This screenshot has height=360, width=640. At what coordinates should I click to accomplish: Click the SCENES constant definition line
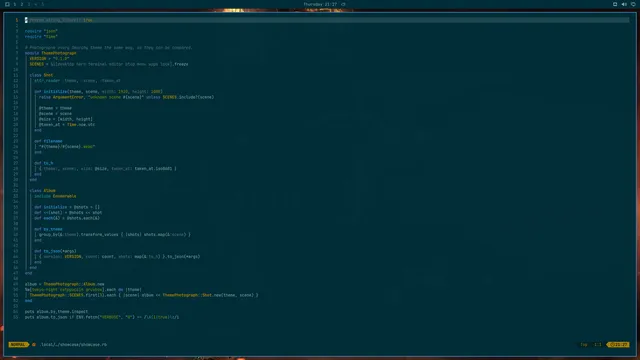(109, 64)
